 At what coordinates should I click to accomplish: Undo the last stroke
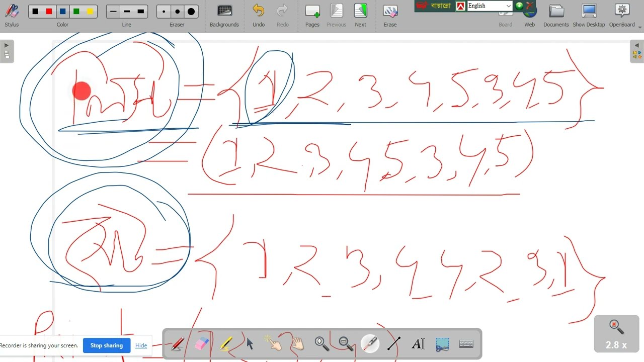coord(259,15)
